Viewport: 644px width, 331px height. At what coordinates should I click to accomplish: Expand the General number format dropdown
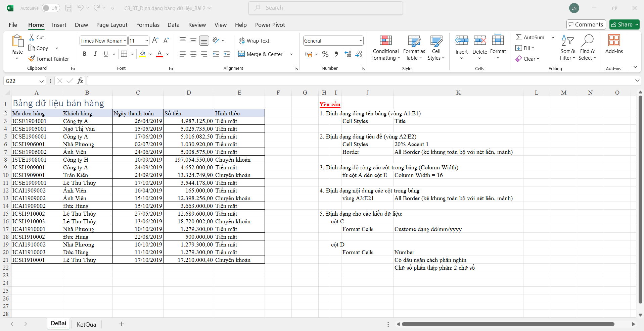tap(361, 41)
